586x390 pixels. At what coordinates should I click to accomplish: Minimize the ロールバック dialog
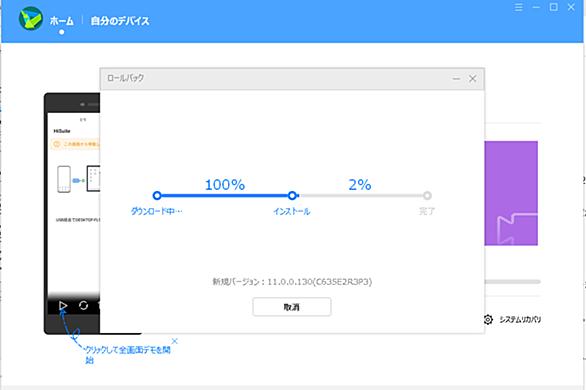coord(456,79)
